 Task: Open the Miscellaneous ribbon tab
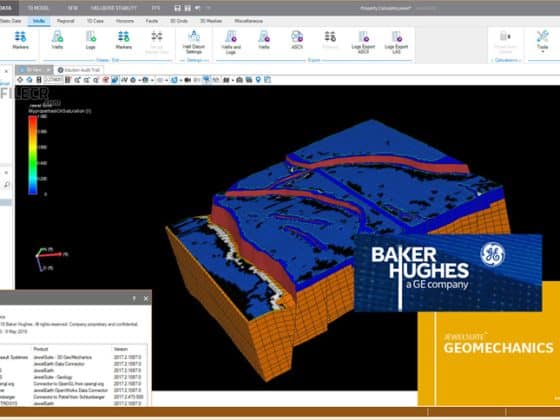(x=248, y=21)
